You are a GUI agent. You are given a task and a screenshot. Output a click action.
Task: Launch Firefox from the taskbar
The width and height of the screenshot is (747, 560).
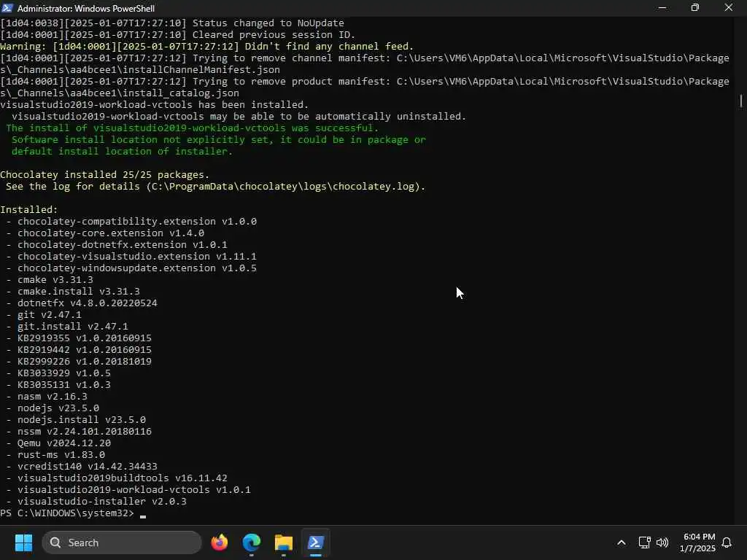[x=219, y=542]
